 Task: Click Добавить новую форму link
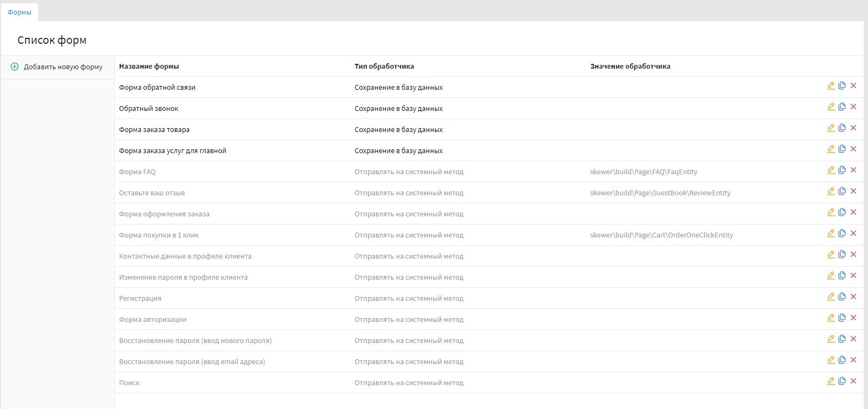tap(63, 67)
